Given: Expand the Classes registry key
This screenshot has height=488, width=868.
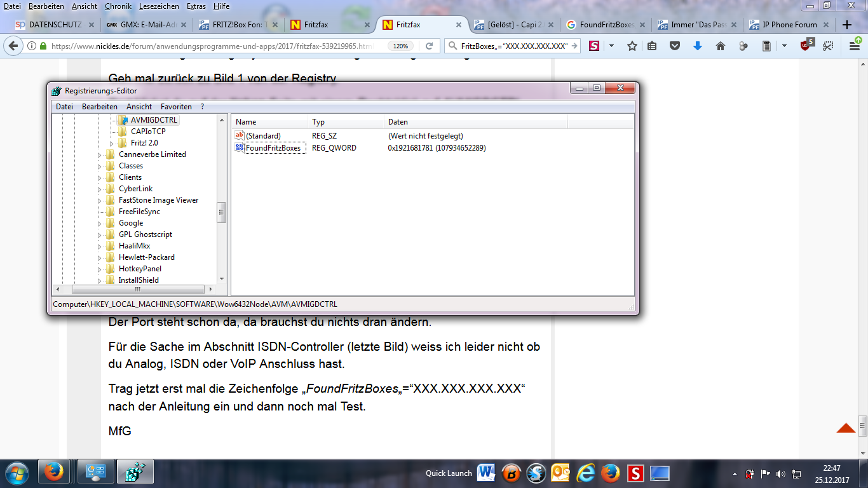Looking at the screenshot, I should [100, 166].
